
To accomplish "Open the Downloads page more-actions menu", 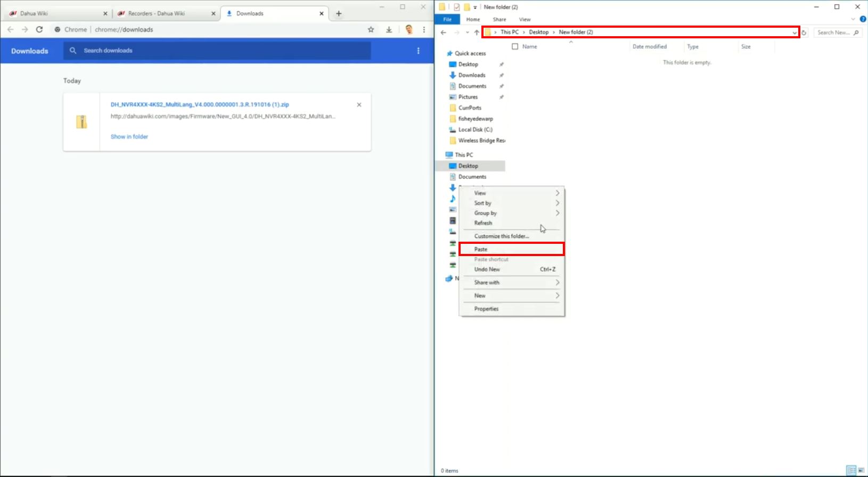I will [418, 51].
